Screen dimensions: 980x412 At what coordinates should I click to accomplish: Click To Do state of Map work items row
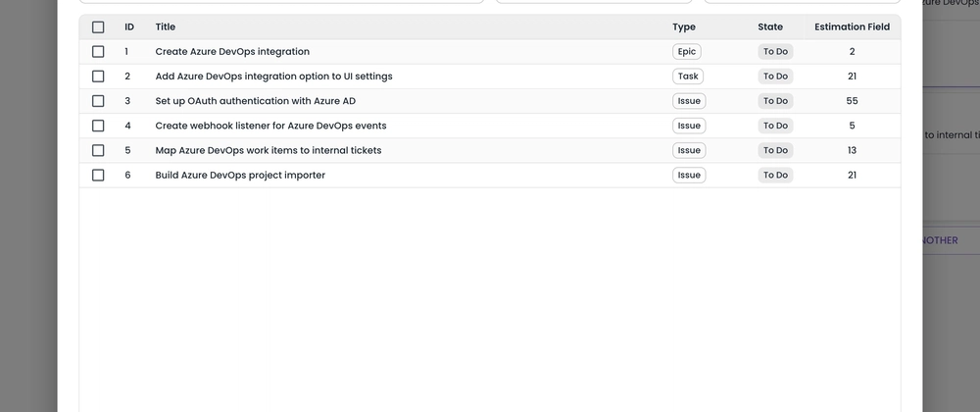[x=775, y=150]
